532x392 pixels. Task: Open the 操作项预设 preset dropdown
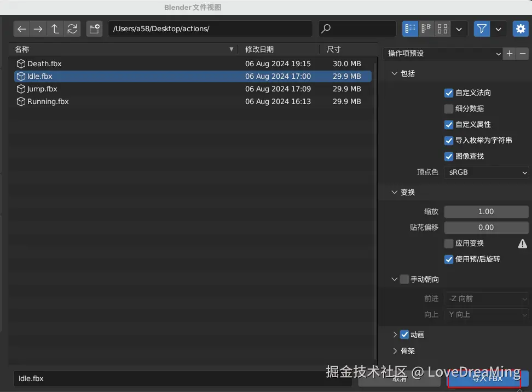(x=443, y=54)
